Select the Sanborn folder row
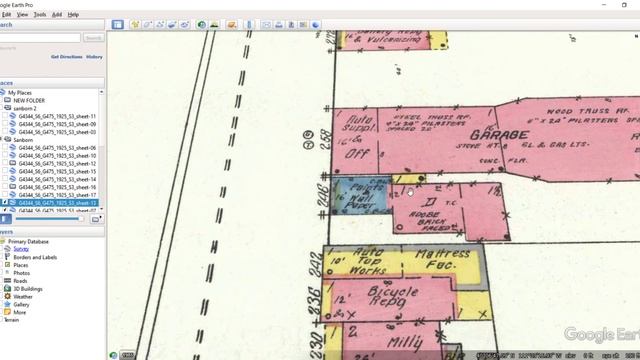This screenshot has height=360, width=640. tap(23, 140)
